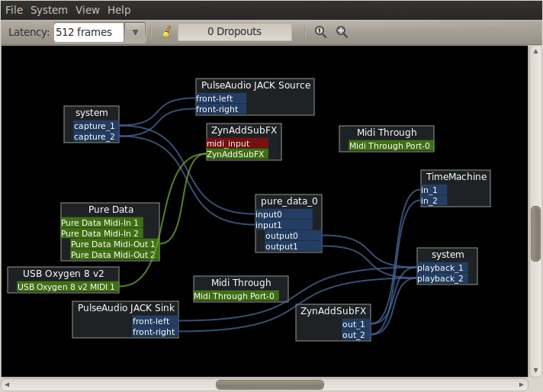Viewport: 543px width, 392px height.
Task: Click the pure_data_0 module title
Action: point(289,201)
